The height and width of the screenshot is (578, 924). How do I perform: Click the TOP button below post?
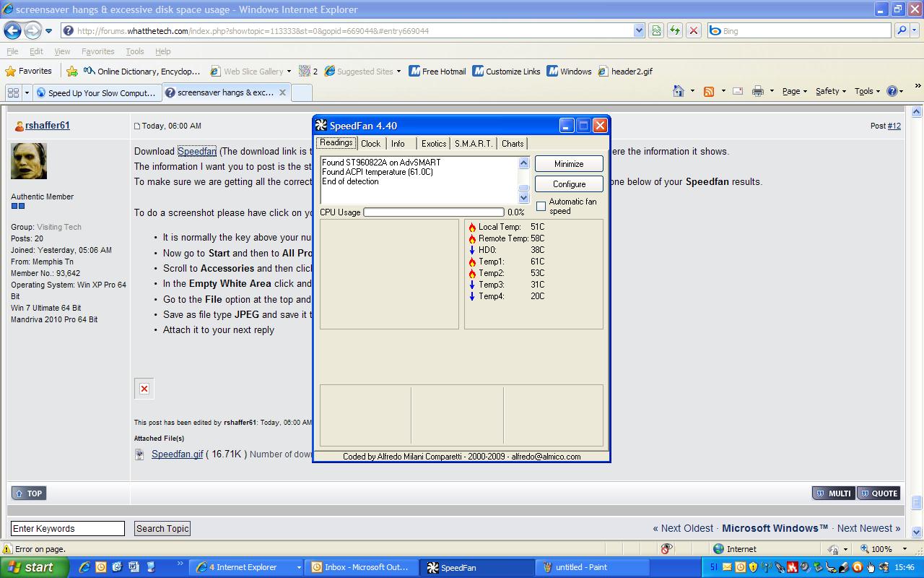click(x=28, y=493)
